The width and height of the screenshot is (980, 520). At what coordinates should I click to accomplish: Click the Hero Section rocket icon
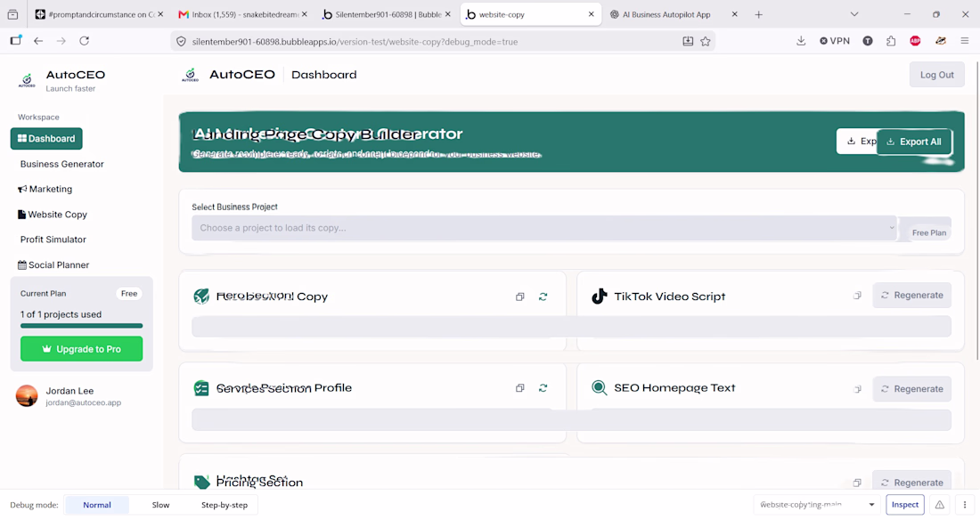pyautogui.click(x=201, y=297)
